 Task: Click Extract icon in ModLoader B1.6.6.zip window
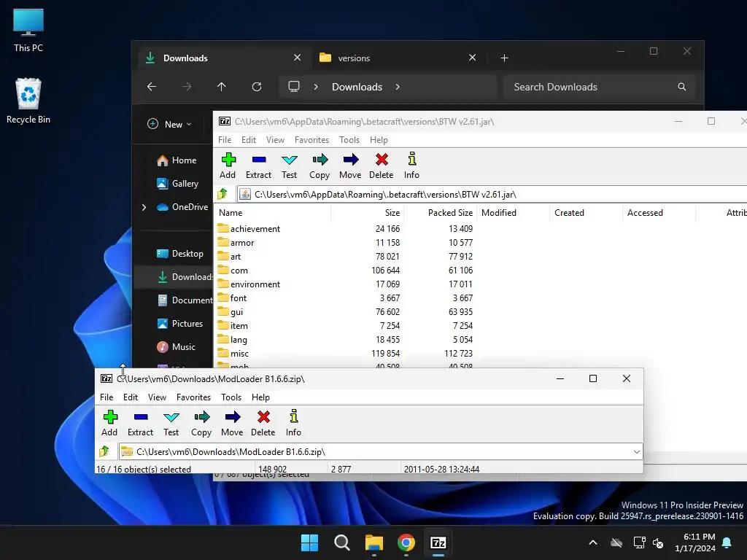pyautogui.click(x=141, y=417)
